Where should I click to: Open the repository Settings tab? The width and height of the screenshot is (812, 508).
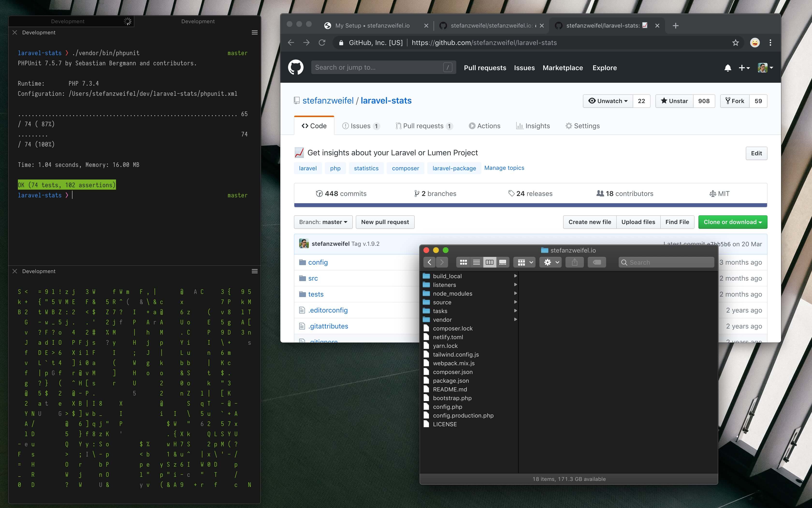582,126
